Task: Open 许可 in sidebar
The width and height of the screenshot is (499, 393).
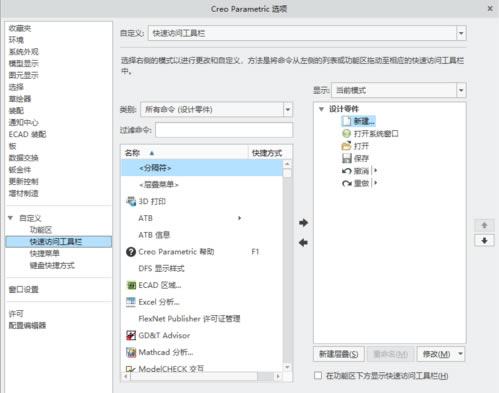Action: tap(16, 314)
